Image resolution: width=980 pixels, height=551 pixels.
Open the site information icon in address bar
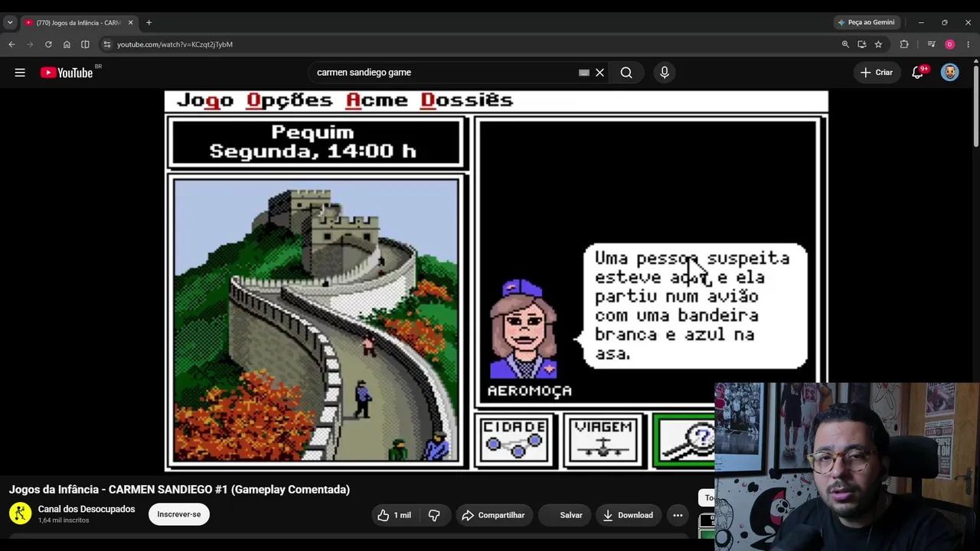[x=107, y=44]
